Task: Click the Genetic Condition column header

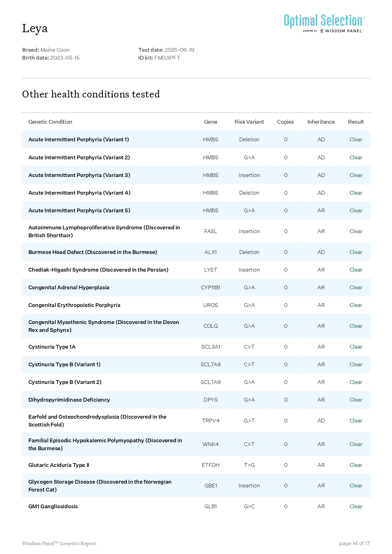Action: click(x=50, y=122)
